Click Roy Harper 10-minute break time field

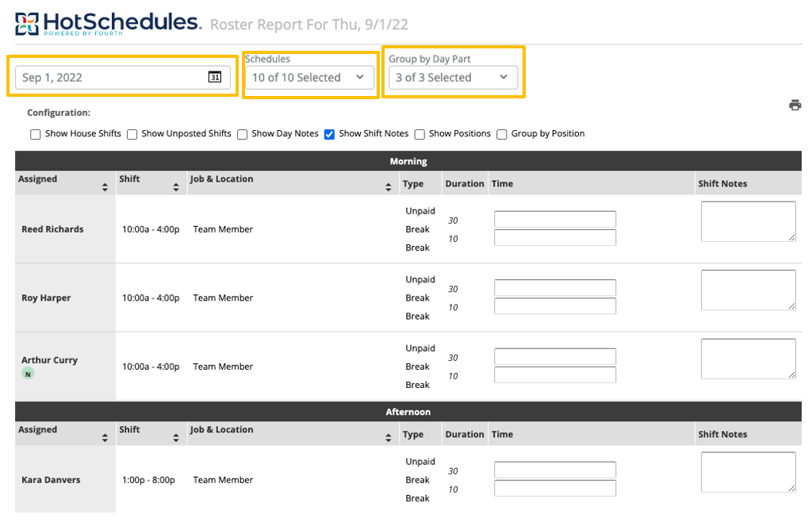[555, 306]
